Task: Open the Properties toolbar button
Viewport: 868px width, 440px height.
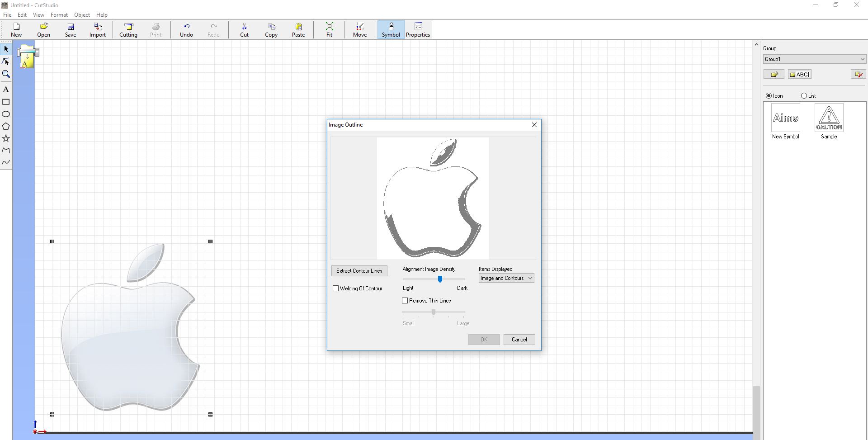Action: point(418,30)
